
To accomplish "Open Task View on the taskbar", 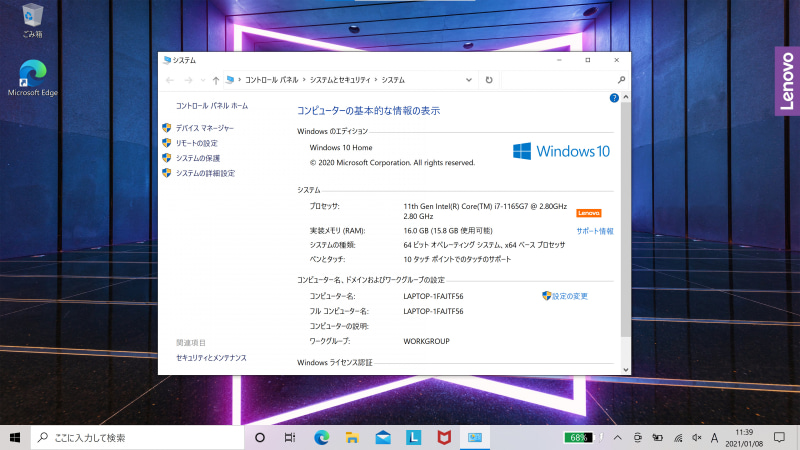I will (290, 437).
